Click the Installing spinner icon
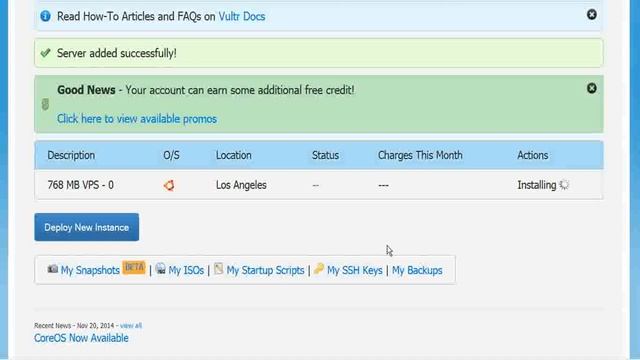 564,185
